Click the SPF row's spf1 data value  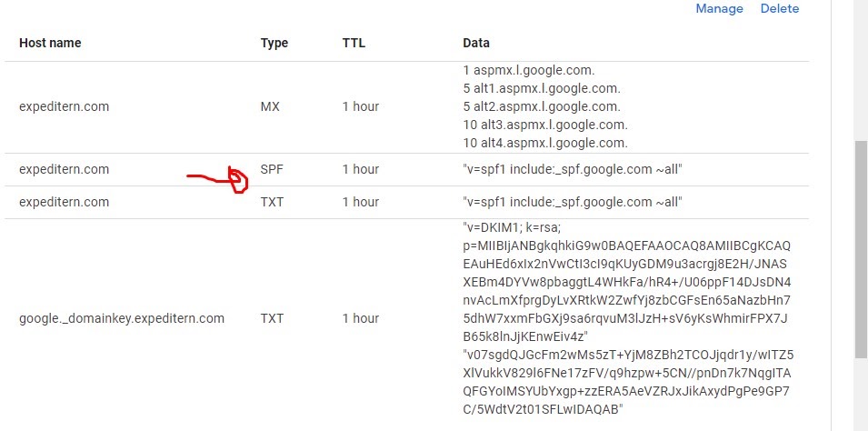pos(573,169)
